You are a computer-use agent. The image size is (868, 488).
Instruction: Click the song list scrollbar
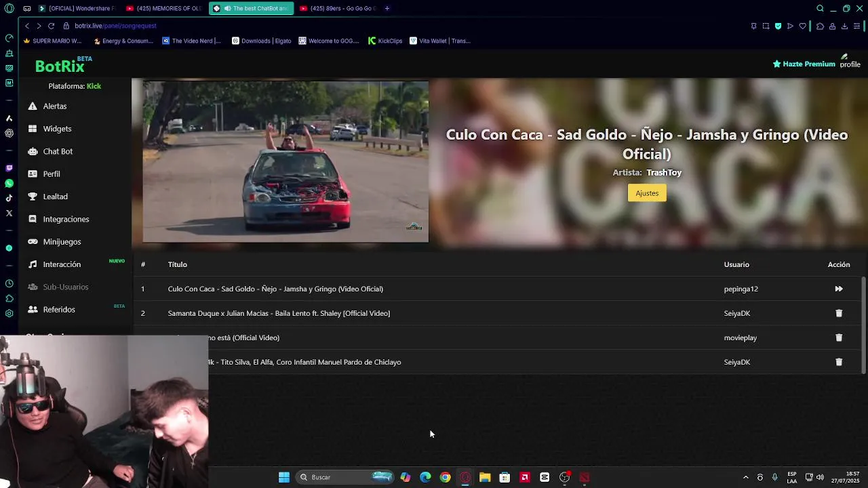(863, 325)
